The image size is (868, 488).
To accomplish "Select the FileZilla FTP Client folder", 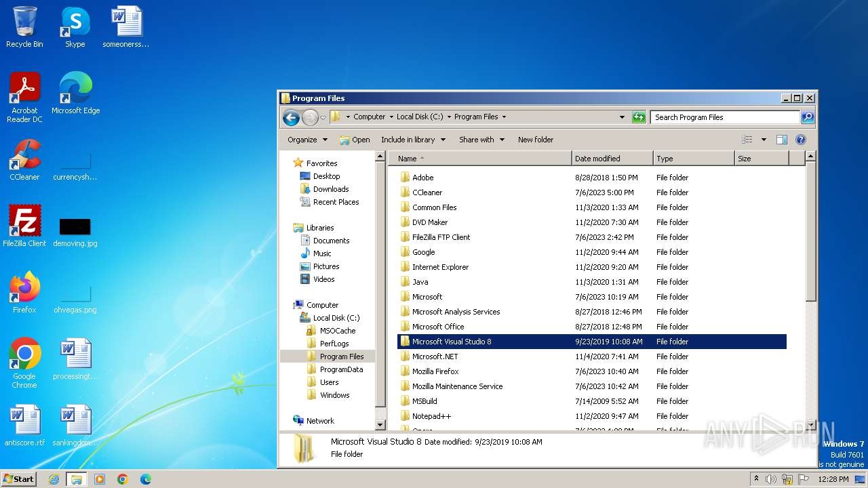I will (591, 237).
